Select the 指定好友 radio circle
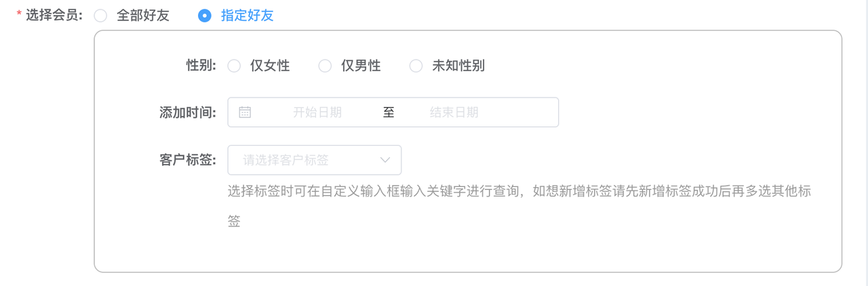The image size is (868, 286). (x=205, y=16)
